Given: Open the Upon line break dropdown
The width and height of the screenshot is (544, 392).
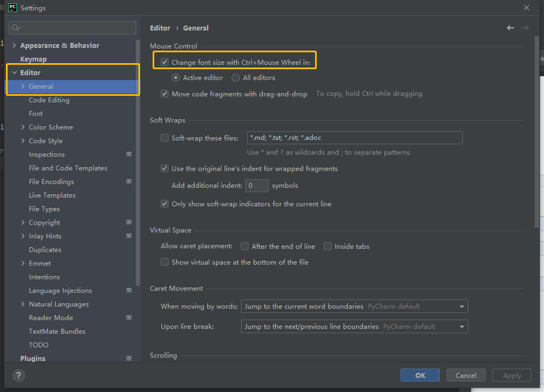Looking at the screenshot, I should pos(354,327).
